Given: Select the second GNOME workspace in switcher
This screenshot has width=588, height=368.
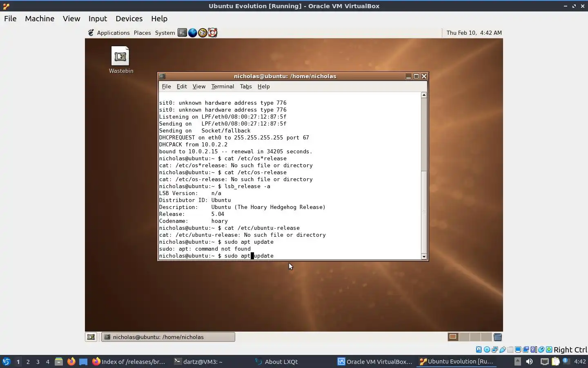Looking at the screenshot, I should [464, 337].
